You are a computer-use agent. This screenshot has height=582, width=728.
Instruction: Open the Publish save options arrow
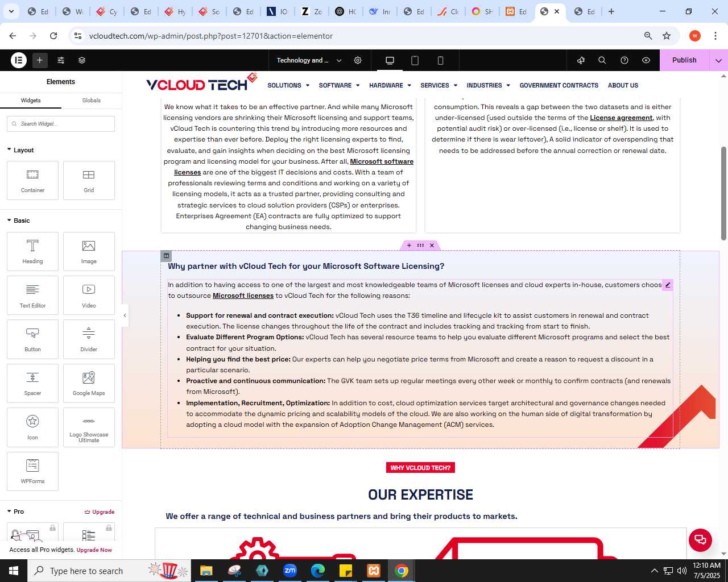pos(718,60)
